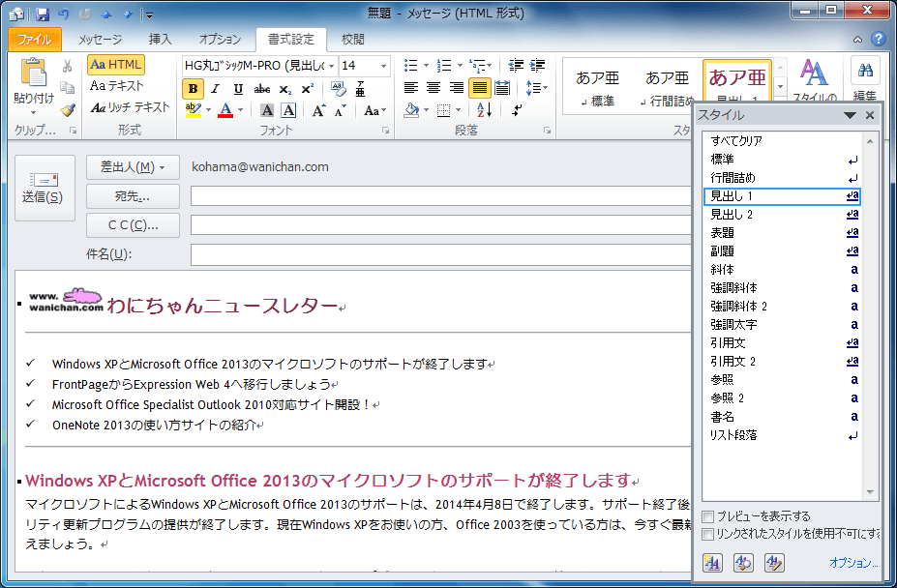Toggle Bold formatting off
This screenshot has width=897, height=588.
[193, 89]
